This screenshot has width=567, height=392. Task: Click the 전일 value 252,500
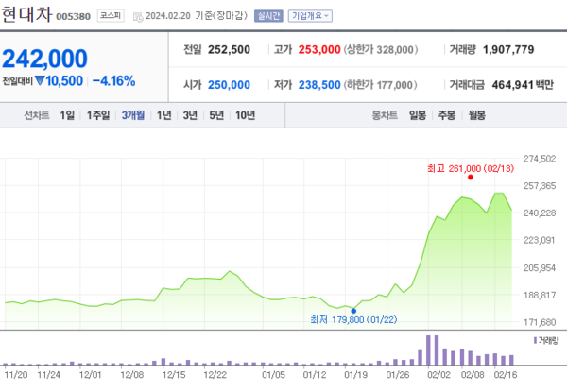click(229, 49)
